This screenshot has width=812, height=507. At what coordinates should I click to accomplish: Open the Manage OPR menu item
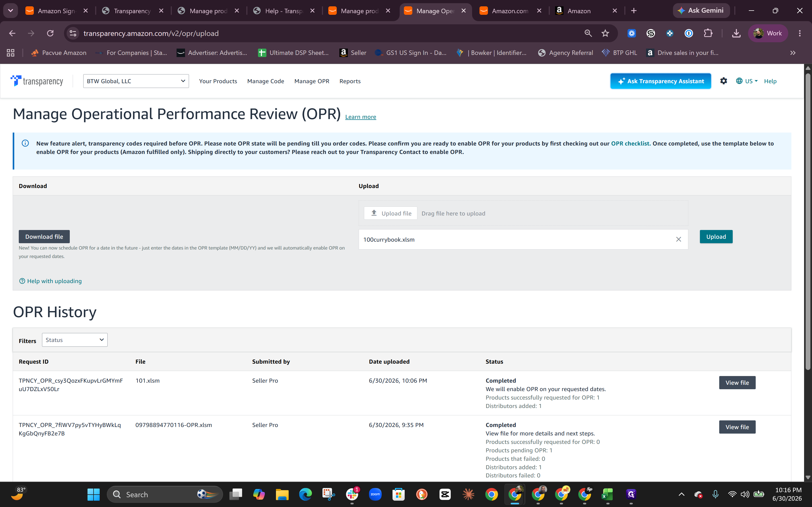click(311, 81)
